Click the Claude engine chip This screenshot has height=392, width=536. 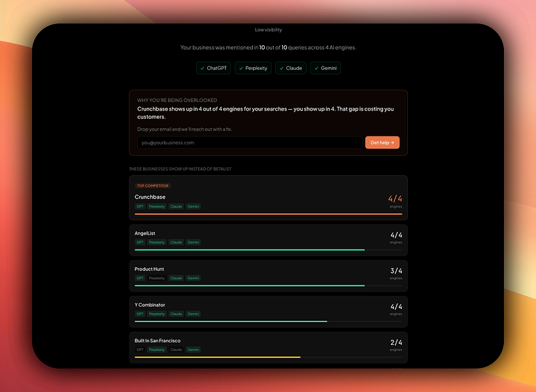[291, 68]
